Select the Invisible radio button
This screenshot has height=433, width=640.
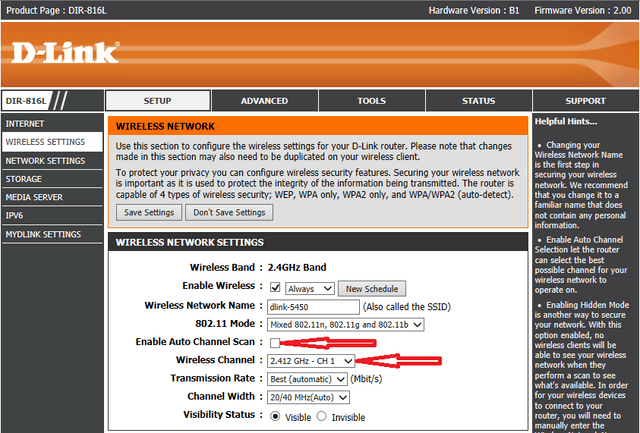point(322,416)
